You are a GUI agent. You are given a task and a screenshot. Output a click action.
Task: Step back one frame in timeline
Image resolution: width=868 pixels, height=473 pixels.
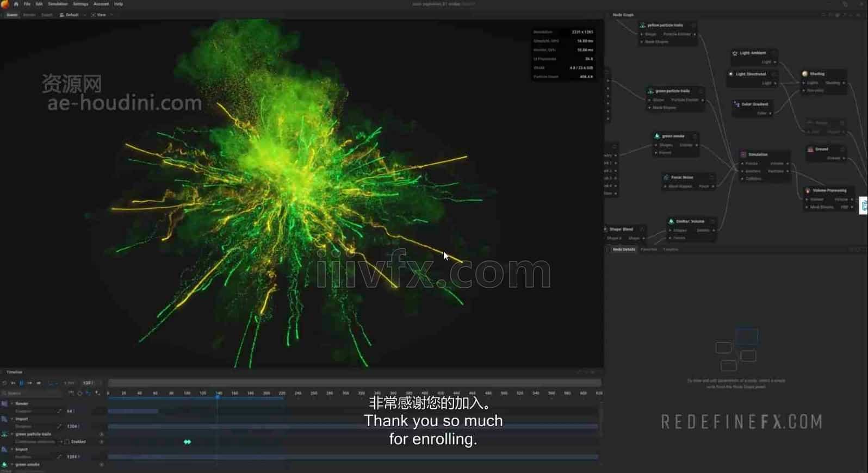[x=13, y=383]
